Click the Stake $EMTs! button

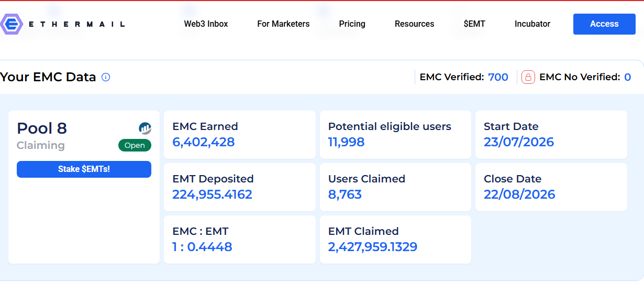(84, 169)
